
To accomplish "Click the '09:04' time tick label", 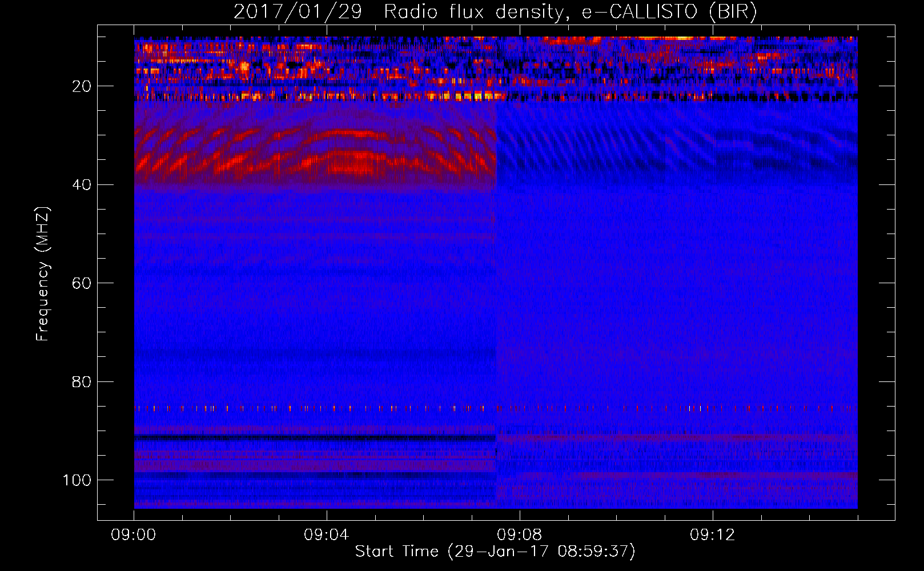I will 327,535.
